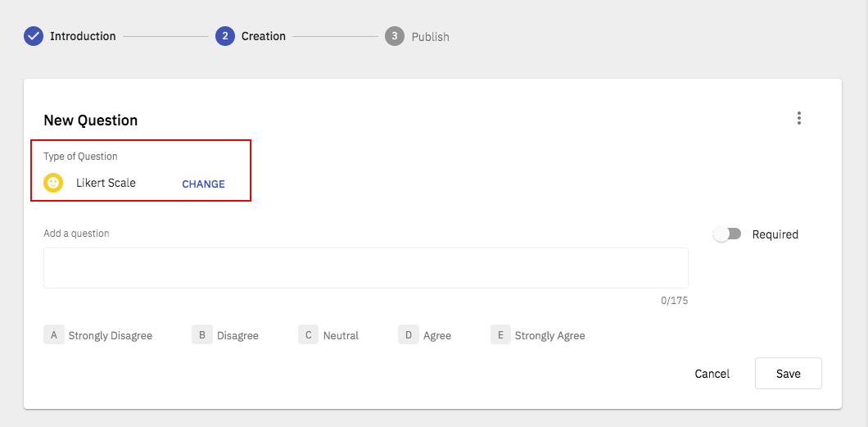Click the Creation step label
This screenshot has width=868, height=427.
(264, 36)
